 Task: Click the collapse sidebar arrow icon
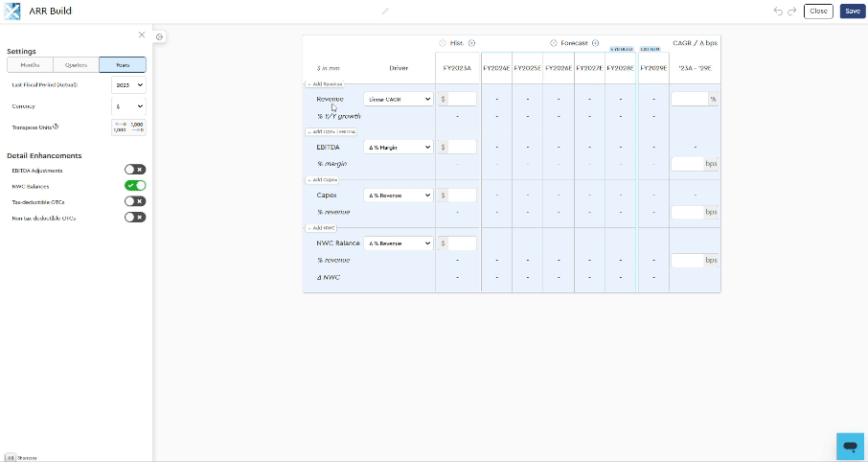(160, 37)
